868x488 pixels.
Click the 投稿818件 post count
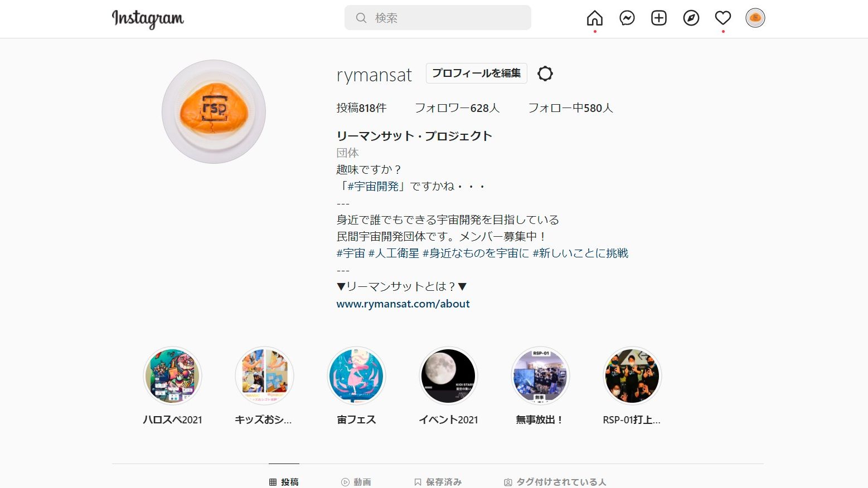coord(361,108)
